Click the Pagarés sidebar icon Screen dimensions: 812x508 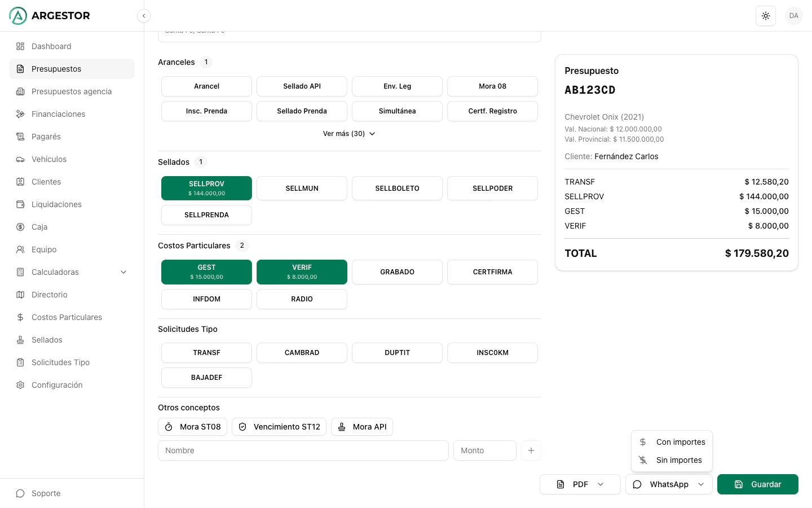tap(20, 137)
